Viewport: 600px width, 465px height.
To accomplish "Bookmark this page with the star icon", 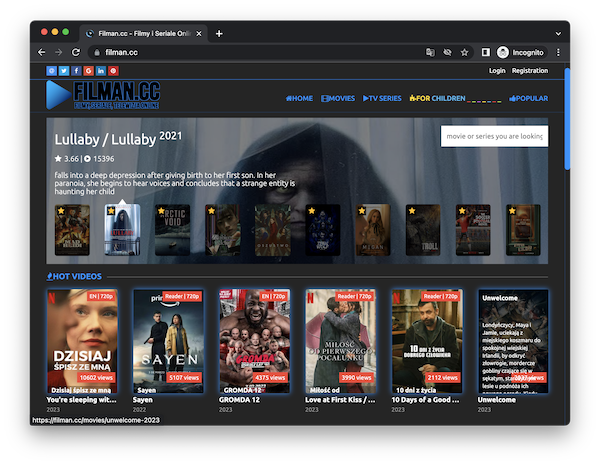I will pos(464,52).
